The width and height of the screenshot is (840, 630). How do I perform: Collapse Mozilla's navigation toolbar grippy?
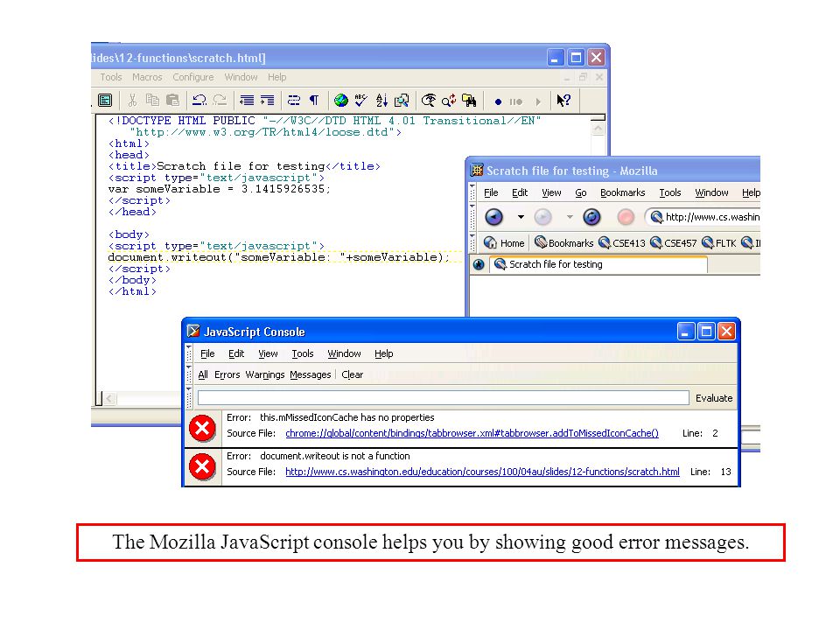click(x=472, y=217)
